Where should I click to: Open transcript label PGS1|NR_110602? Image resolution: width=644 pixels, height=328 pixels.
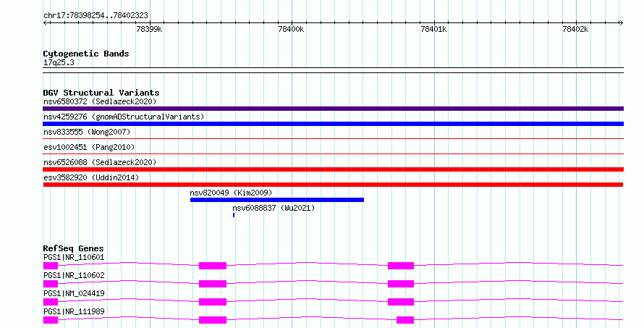point(74,276)
